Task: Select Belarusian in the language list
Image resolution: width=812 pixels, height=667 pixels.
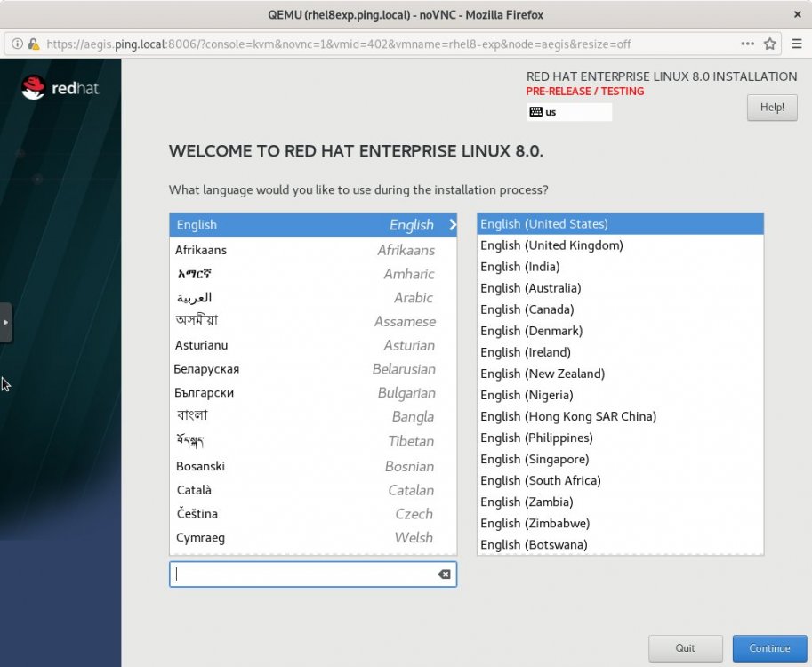Action: (313, 369)
